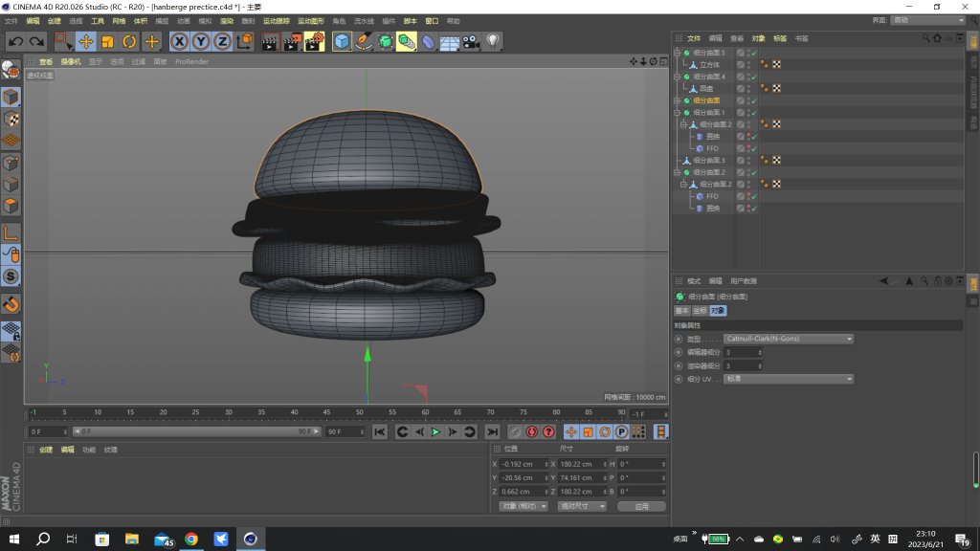Click the Undo arrow icon

[15, 42]
